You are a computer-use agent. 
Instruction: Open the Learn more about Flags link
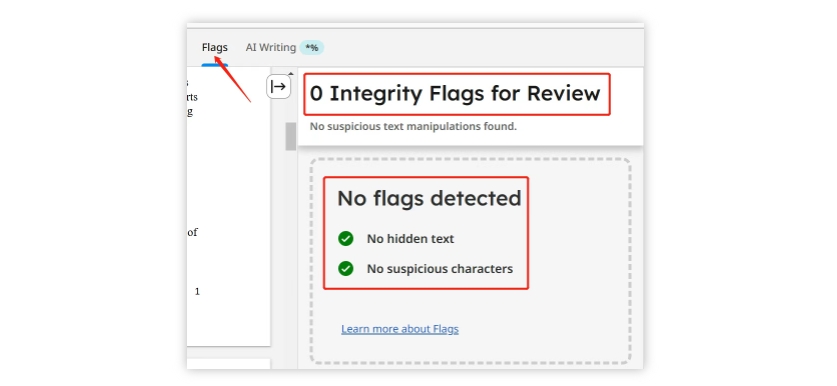click(x=400, y=329)
